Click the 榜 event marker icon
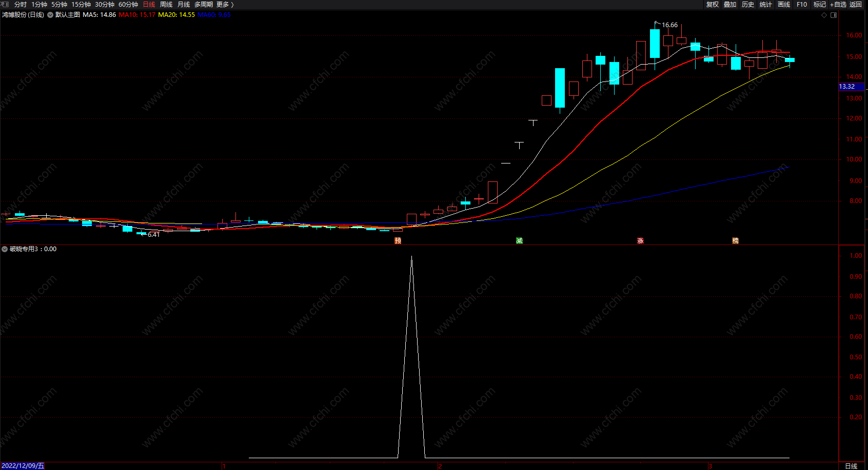 735,240
